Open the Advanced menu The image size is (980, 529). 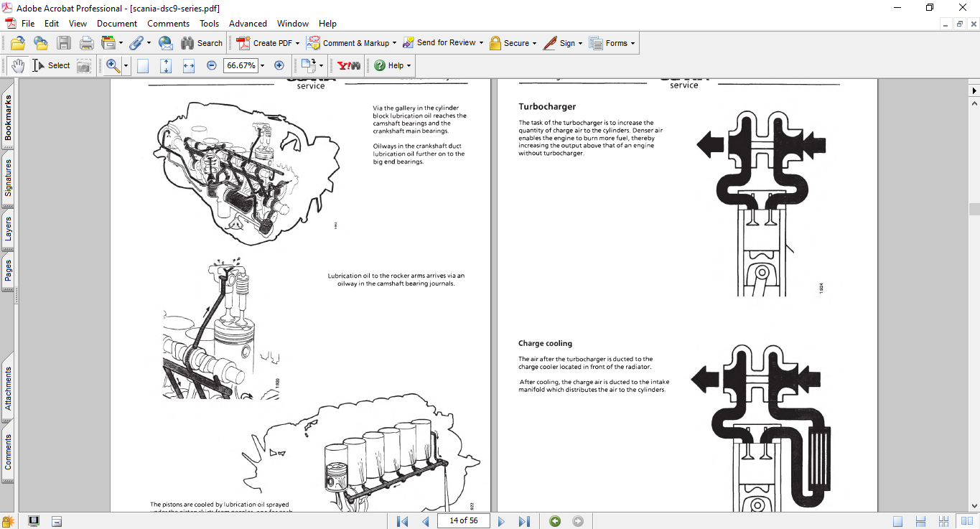(248, 24)
